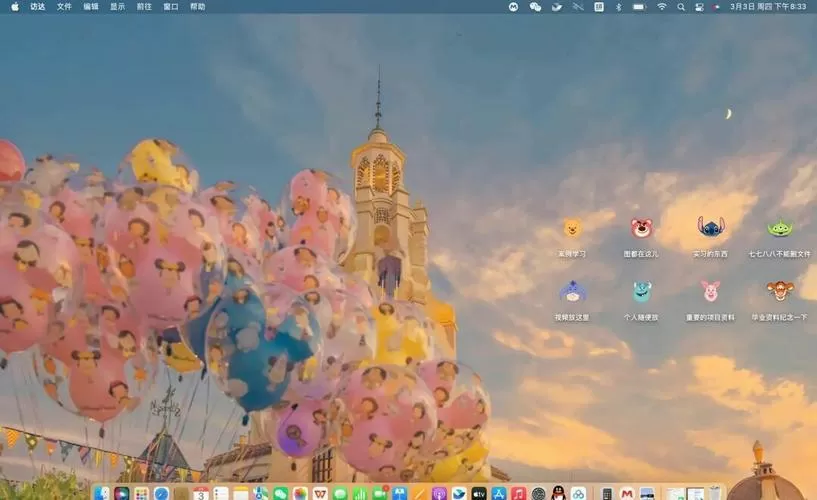
Task: Open Bluetooth menu bar icon
Action: (x=618, y=7)
